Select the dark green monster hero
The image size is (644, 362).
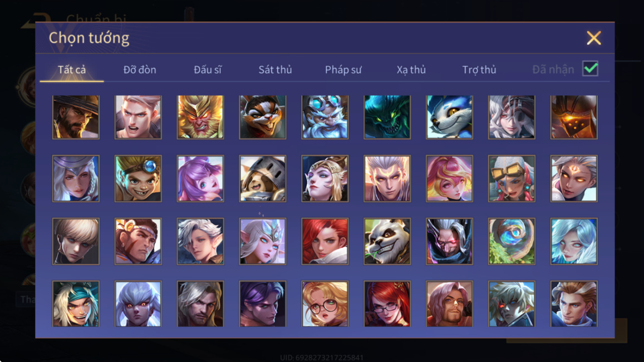click(387, 117)
